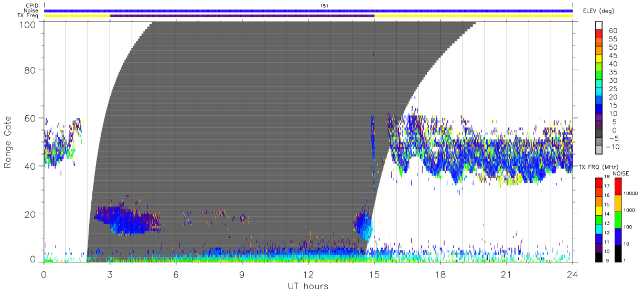Click the 15 tick on the UT hours axis
644x297 pixels.
(374, 274)
